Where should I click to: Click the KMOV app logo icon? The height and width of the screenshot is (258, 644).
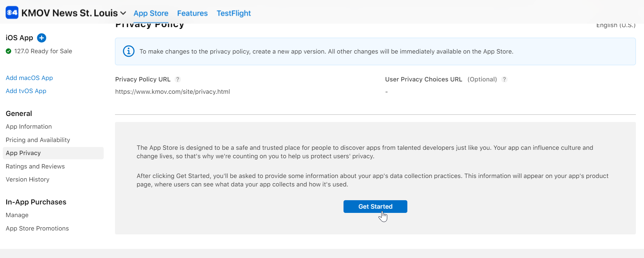12,13
